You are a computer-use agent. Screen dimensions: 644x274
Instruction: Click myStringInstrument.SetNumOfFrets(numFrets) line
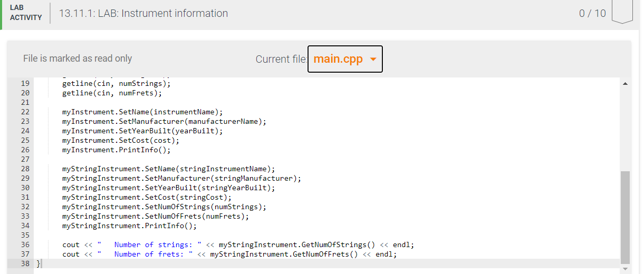coord(156,216)
